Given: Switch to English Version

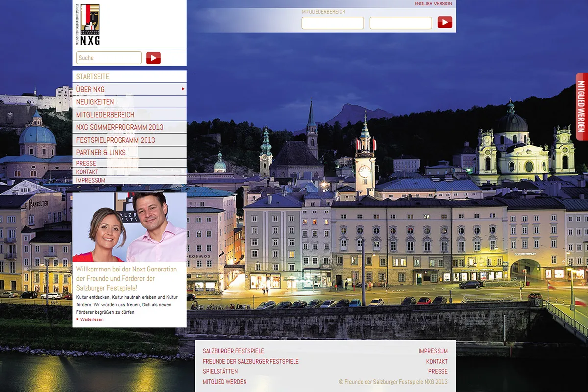Looking at the screenshot, I should [433, 3].
